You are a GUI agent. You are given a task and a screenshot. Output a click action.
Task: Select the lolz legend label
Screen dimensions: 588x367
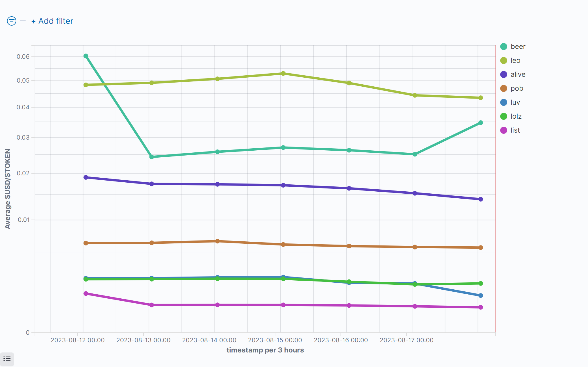coord(516,116)
